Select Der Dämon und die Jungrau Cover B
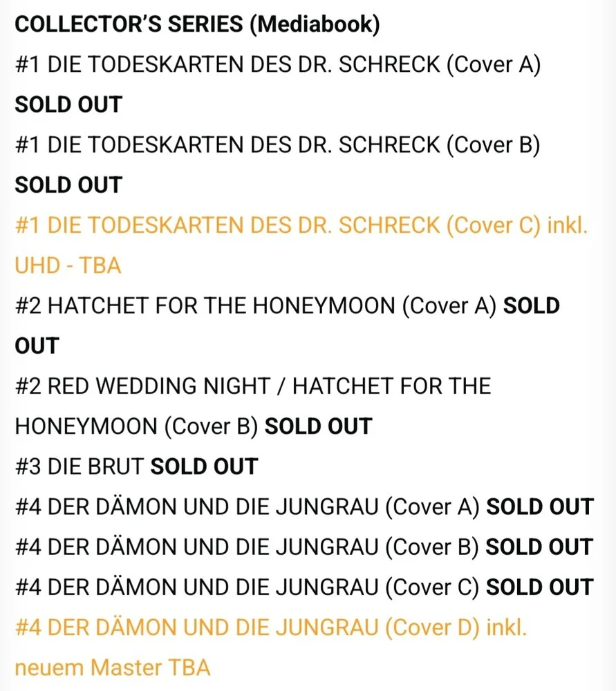This screenshot has width=616, height=691. pos(247,547)
